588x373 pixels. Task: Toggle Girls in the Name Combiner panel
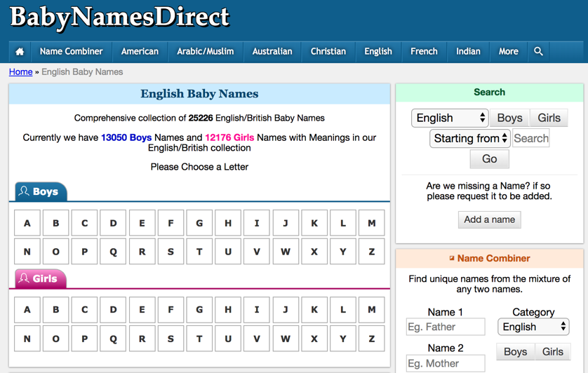[x=553, y=352]
